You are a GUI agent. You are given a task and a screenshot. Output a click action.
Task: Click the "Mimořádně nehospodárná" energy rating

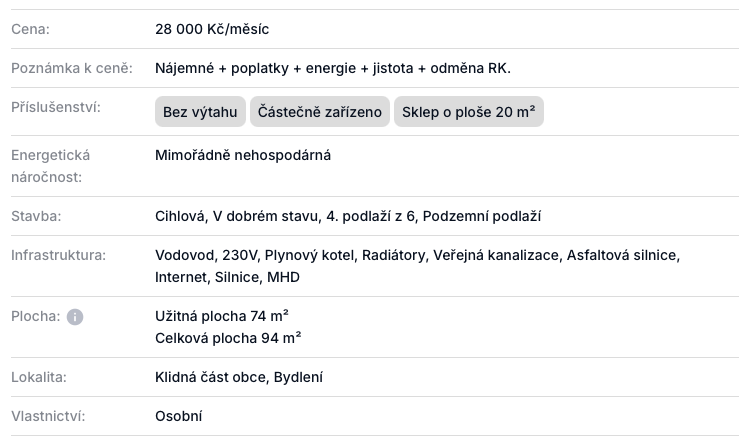[x=243, y=155]
